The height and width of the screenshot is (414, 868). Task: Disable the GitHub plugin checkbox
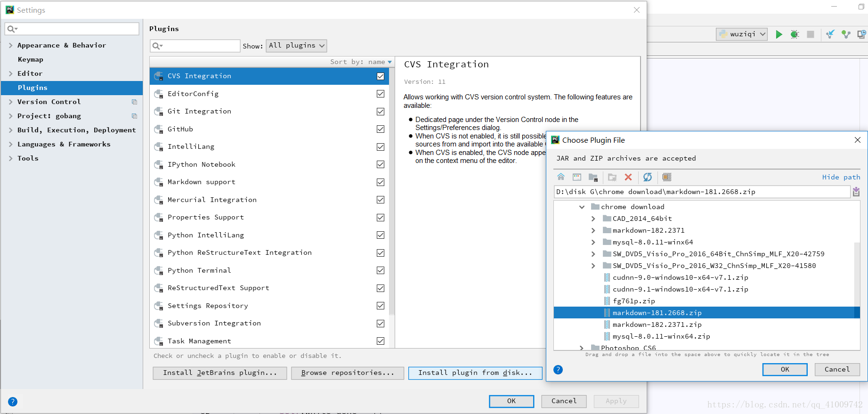coord(381,129)
